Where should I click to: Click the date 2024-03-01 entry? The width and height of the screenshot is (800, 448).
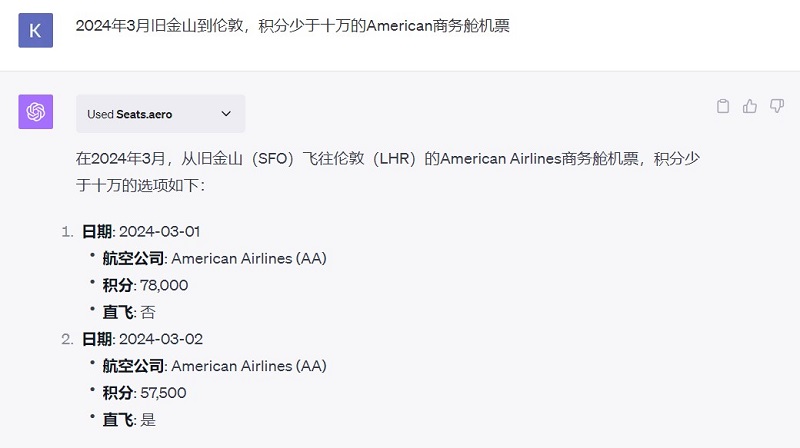tap(141, 232)
